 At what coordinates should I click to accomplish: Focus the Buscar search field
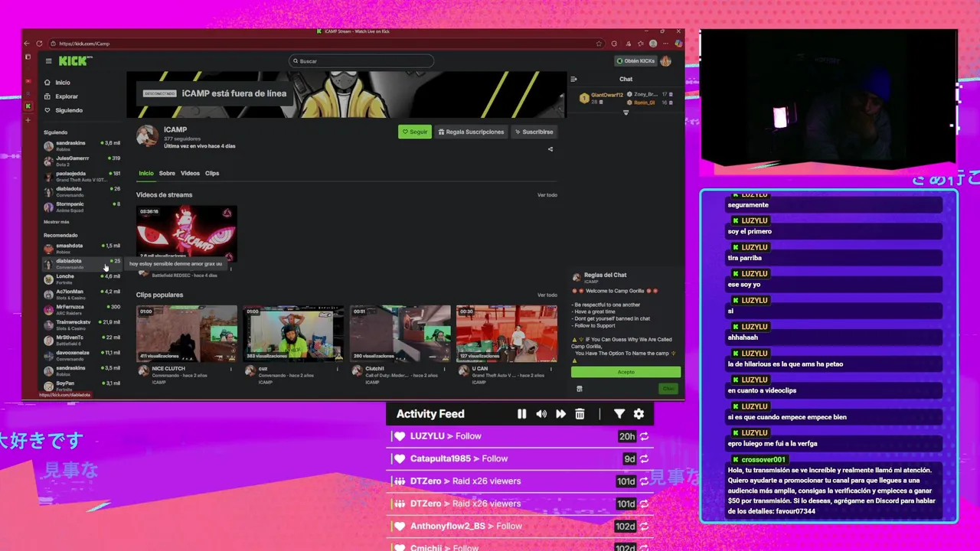[x=361, y=61]
